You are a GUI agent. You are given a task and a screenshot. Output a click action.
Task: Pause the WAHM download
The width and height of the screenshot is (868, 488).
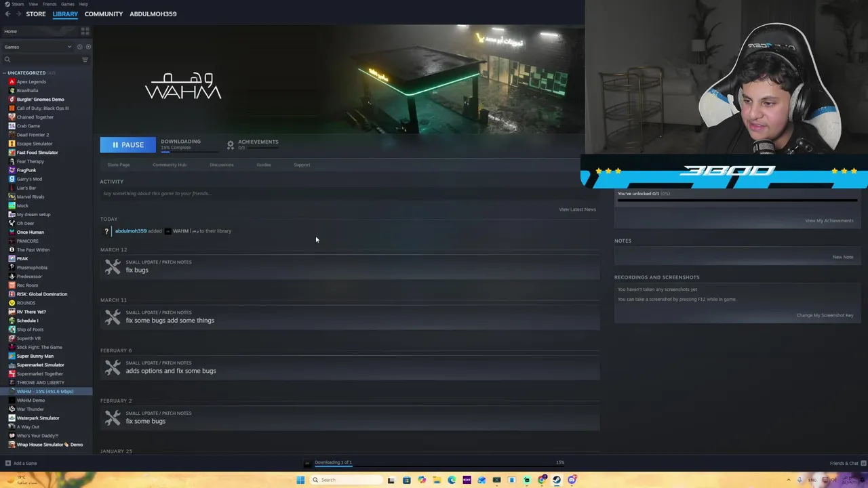pyautogui.click(x=127, y=144)
